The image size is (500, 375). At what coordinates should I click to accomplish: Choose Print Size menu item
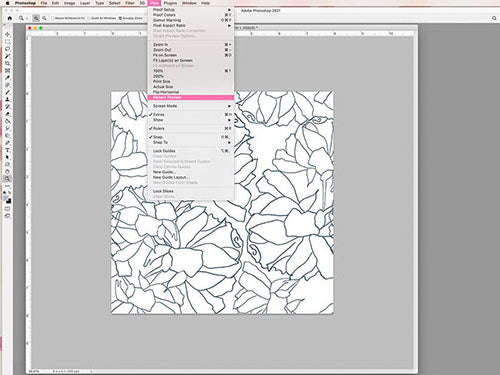[x=191, y=81]
